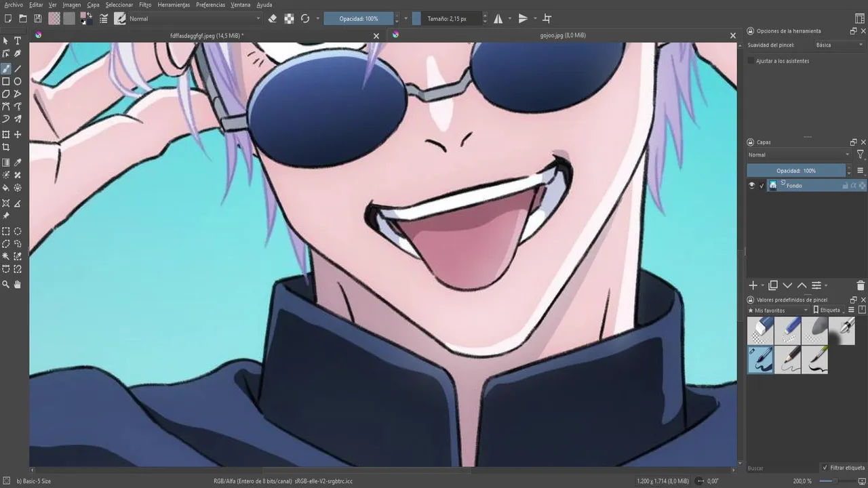Open the toolbar blending mode Normal dropdown
The width and height of the screenshot is (868, 488).
pyautogui.click(x=195, y=18)
